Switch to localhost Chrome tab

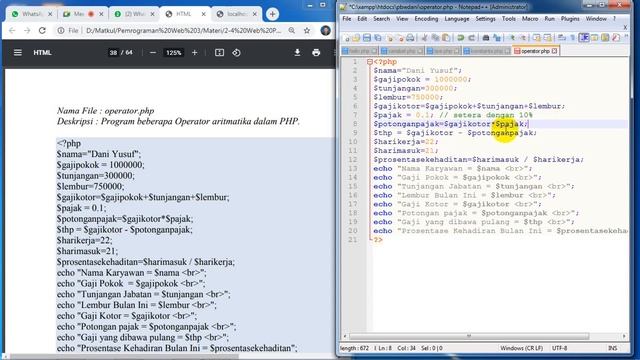tap(237, 14)
